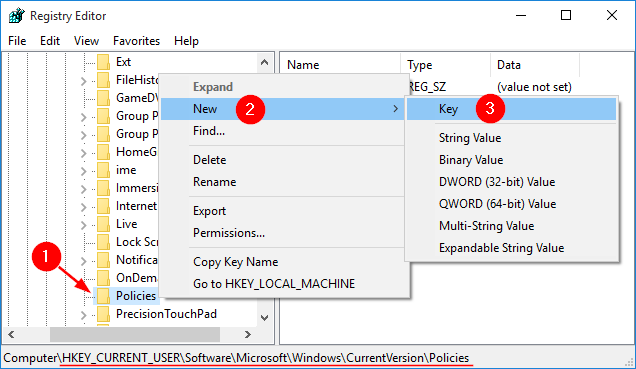The image size is (636, 369).
Task: Open the File menu
Action: click(x=17, y=41)
